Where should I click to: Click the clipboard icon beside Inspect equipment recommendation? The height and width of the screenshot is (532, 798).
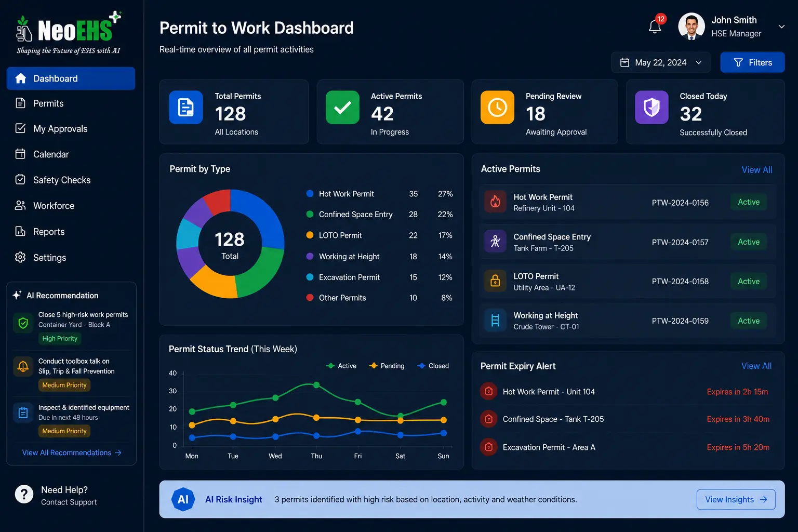[23, 413]
